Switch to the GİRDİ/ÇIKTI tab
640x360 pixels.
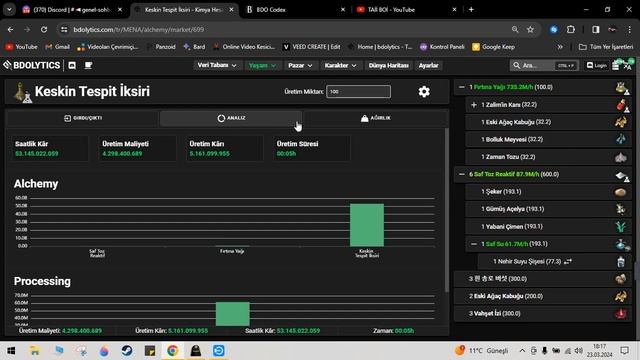tap(83, 118)
